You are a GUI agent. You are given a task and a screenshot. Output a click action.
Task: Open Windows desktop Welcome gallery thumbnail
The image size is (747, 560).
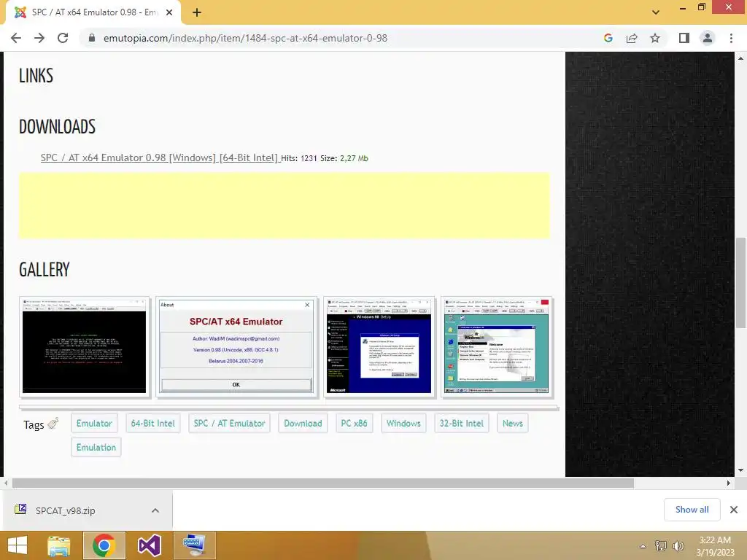(496, 346)
